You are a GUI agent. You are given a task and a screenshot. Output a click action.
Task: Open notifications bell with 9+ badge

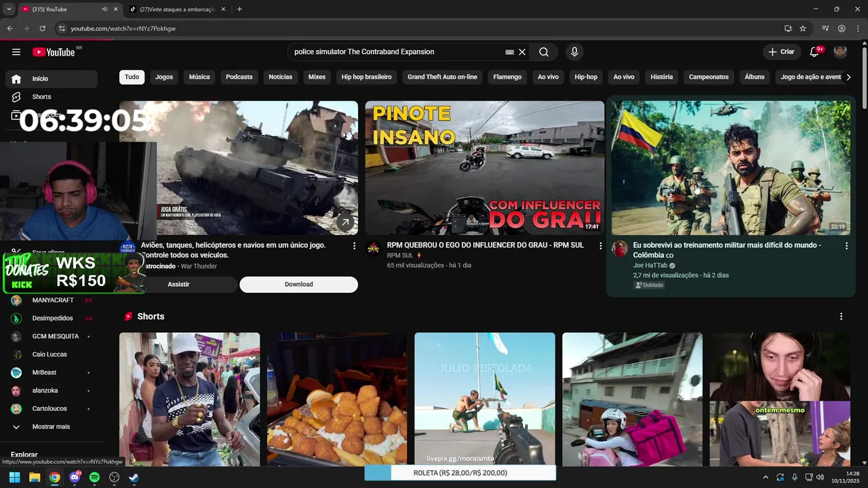click(815, 52)
